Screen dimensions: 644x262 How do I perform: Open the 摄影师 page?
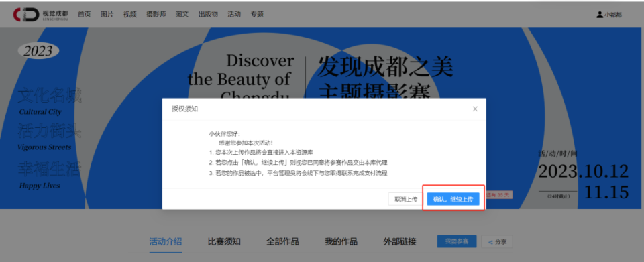tap(156, 14)
